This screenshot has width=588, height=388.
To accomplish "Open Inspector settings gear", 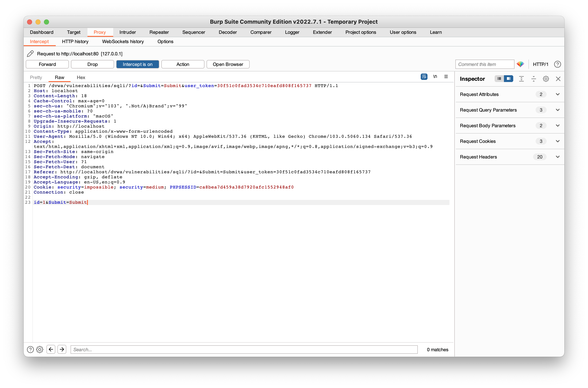I will 546,79.
